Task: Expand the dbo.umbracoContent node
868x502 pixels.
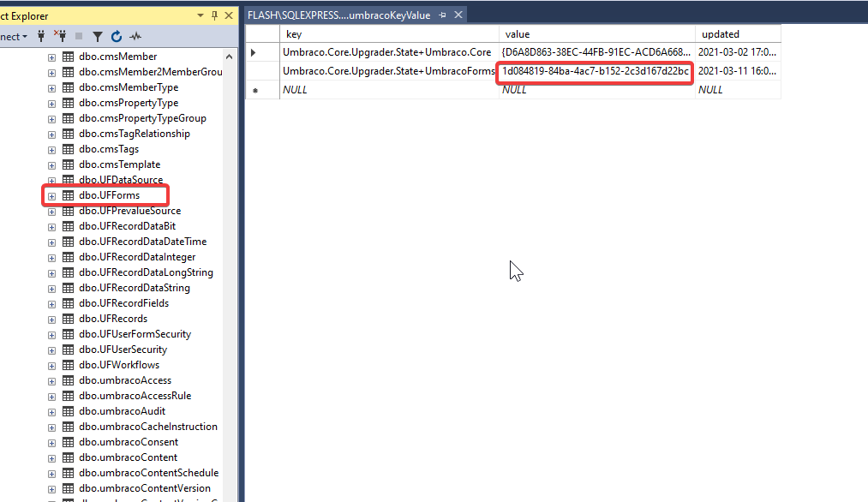Action: click(51, 457)
